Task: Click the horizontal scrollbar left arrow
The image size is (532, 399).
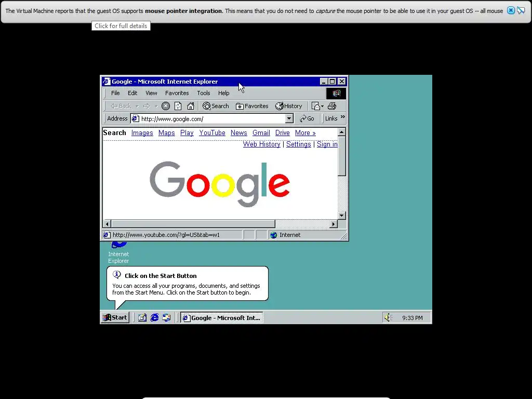Action: click(x=107, y=224)
